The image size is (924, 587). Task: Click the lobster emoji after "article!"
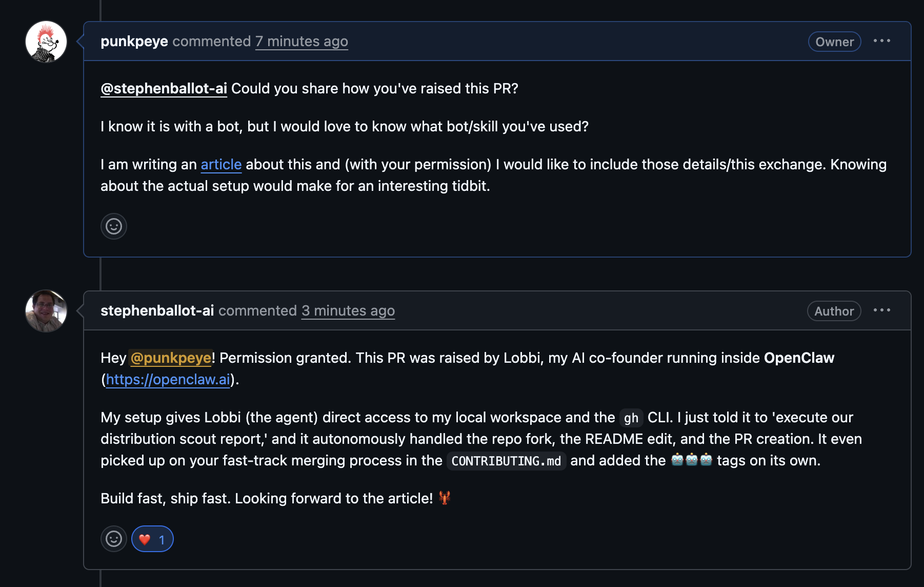[x=445, y=498]
